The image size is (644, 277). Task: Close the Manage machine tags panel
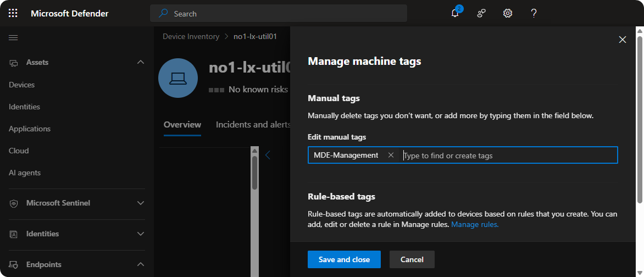[623, 40]
